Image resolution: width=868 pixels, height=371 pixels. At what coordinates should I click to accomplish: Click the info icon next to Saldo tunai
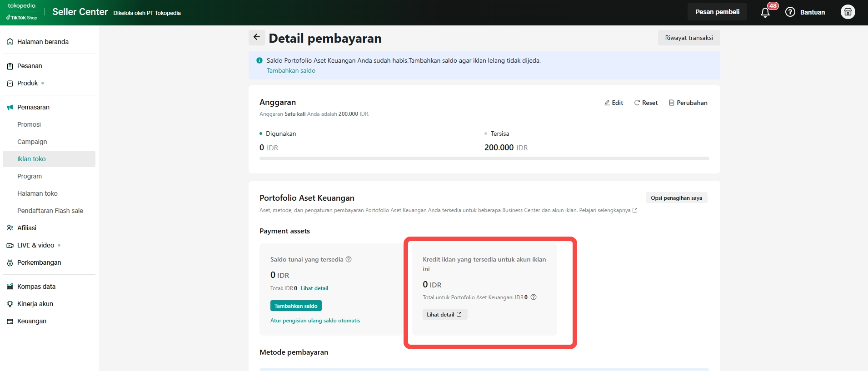(349, 260)
